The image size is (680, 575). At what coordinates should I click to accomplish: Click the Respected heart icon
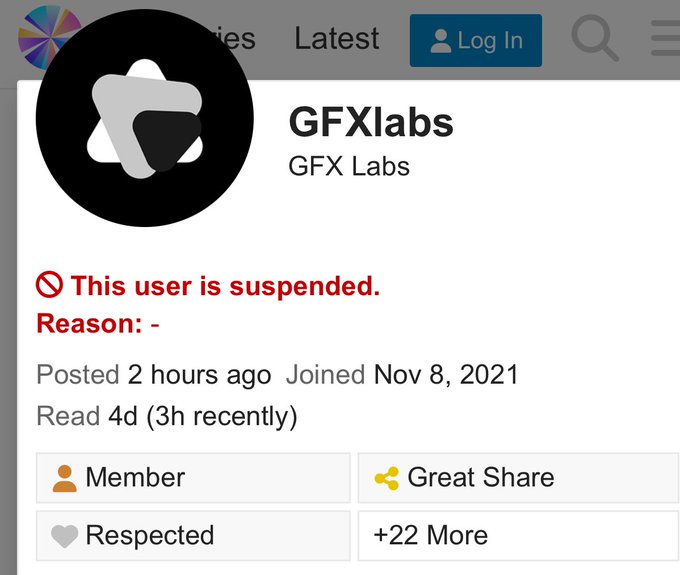64,536
